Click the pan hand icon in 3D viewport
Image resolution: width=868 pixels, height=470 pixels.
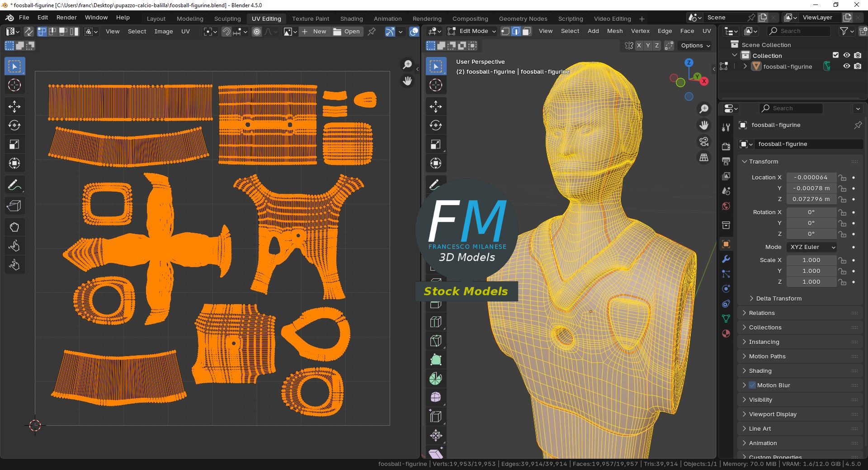[704, 125]
